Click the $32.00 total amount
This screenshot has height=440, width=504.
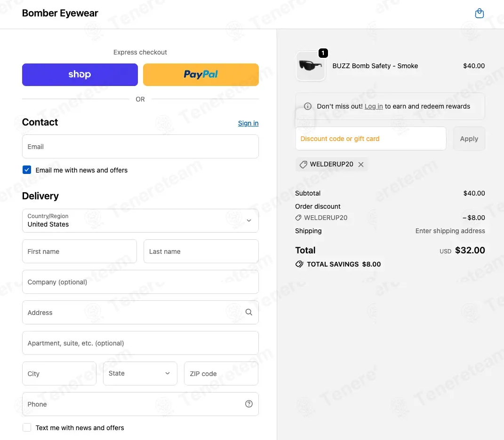[x=470, y=250]
